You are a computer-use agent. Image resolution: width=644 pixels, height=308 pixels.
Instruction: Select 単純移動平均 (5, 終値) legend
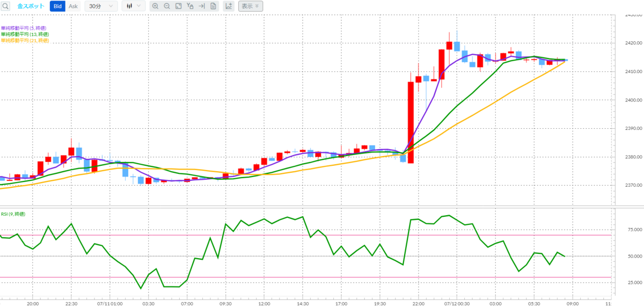pyautogui.click(x=25, y=28)
